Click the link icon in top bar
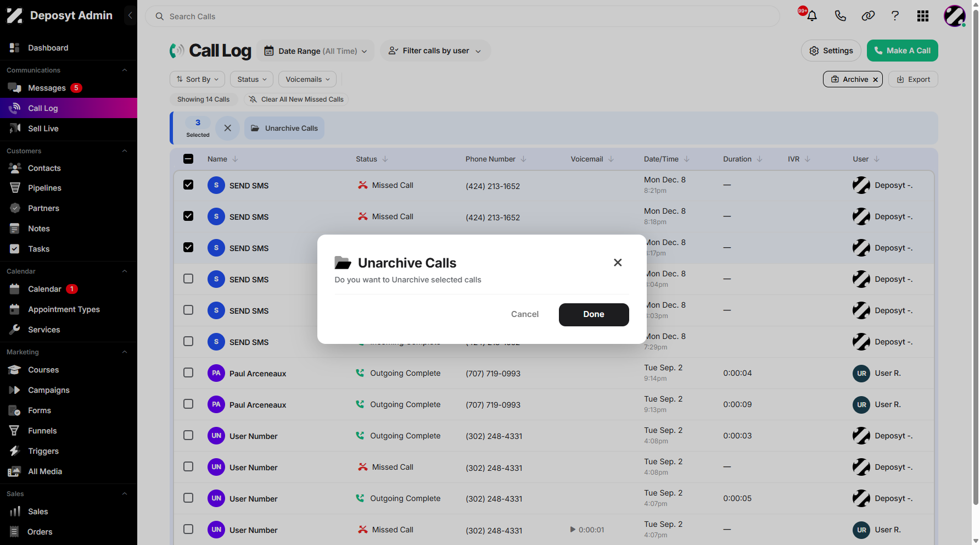This screenshot has height=545, width=980. point(868,16)
